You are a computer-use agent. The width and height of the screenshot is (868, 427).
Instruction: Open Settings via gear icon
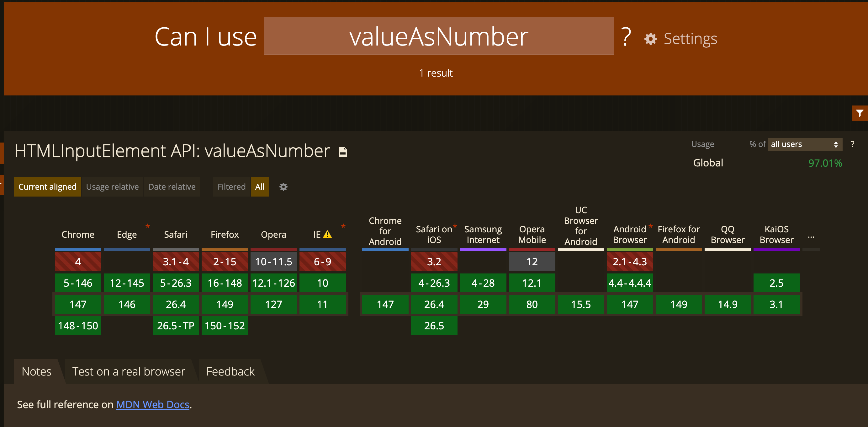pos(650,39)
